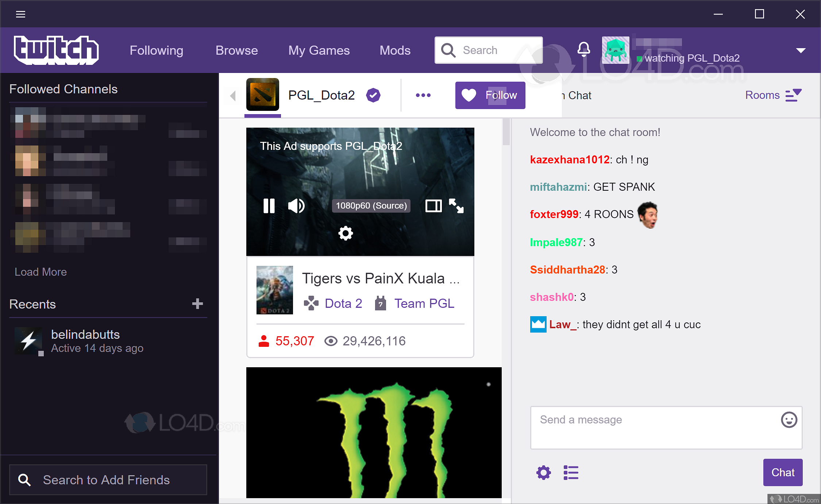
Task: Click the emote in foxter999's message
Action: tap(648, 214)
